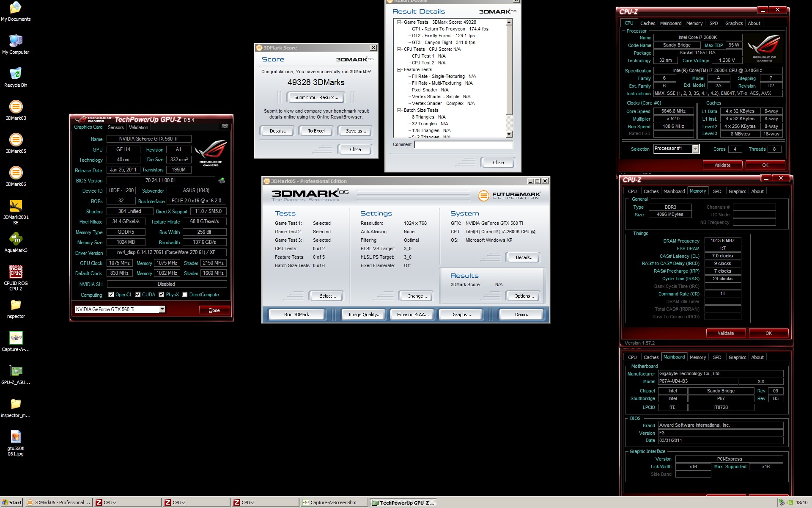Open the inspector folder icon

(16, 305)
